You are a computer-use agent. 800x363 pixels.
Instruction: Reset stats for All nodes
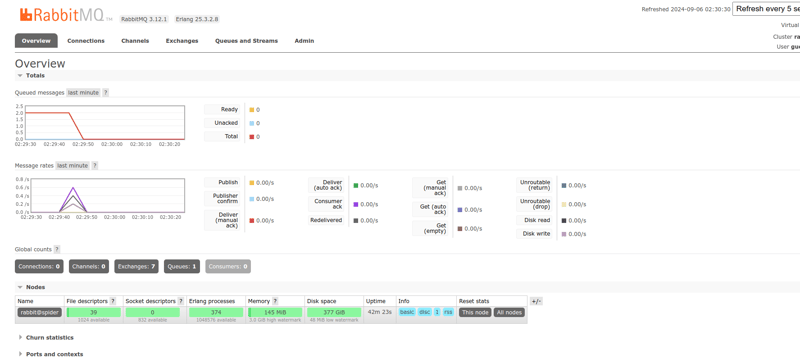pyautogui.click(x=509, y=312)
